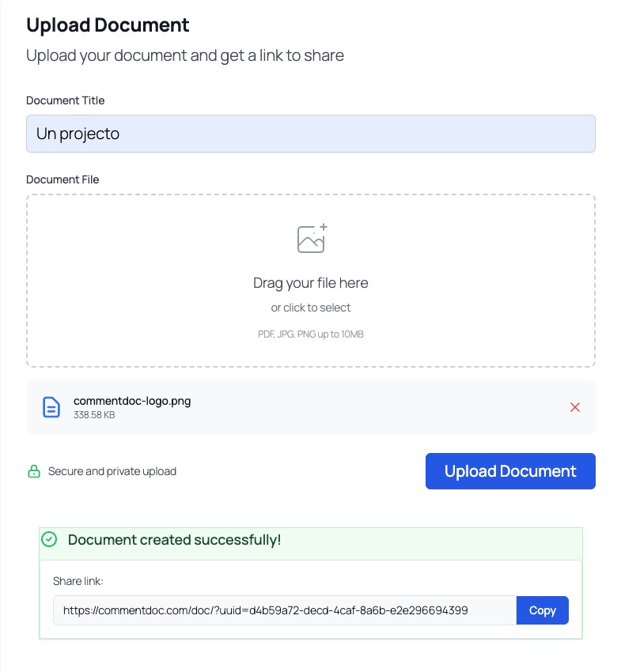Screen dimensions: 621x672
Task: Click the "Drag your file here" text
Action: click(x=311, y=283)
